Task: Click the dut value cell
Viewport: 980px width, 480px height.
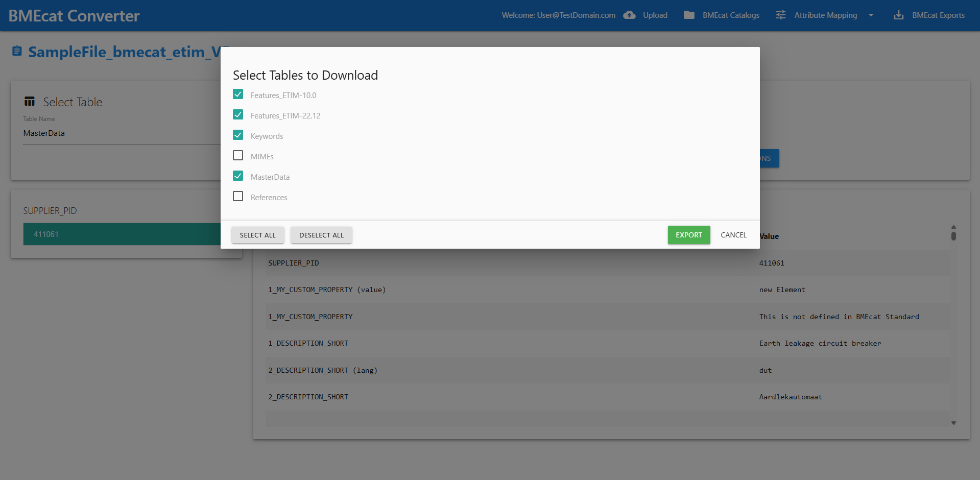Action: (x=765, y=370)
